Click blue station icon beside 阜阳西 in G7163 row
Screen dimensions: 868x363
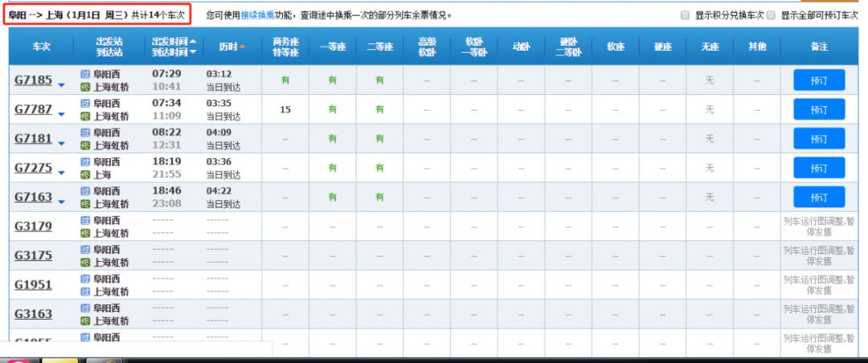84,191
